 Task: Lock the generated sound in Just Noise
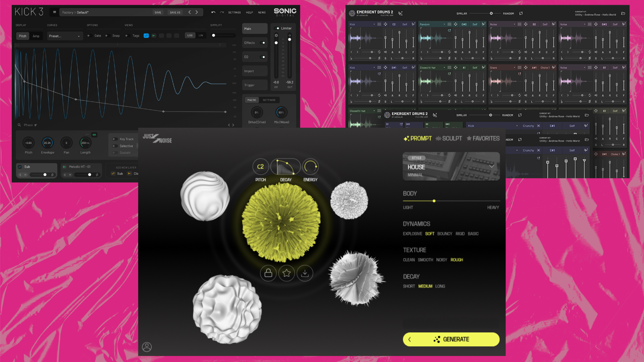[x=268, y=273]
